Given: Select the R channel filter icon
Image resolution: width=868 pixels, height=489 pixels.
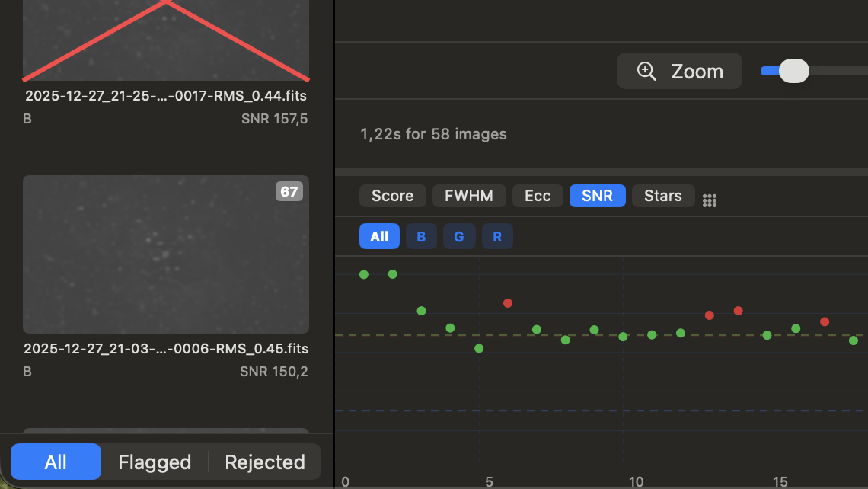Looking at the screenshot, I should click(497, 236).
